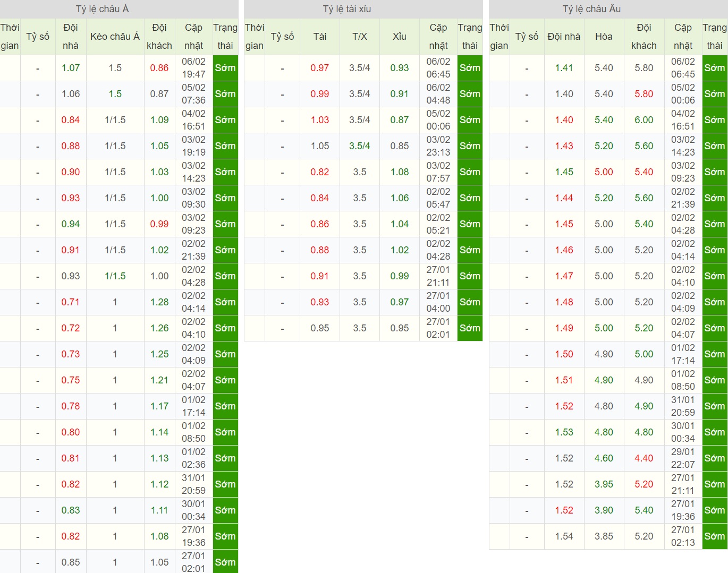Viewport: 728px width, 573px height.
Task: Click 'Đội khách' header in châu Á table
Action: (x=159, y=37)
